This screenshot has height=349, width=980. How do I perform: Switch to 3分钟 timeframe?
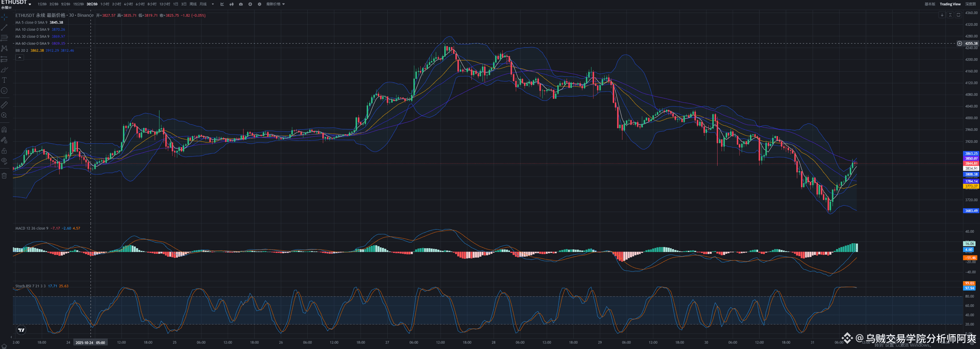click(54, 4)
